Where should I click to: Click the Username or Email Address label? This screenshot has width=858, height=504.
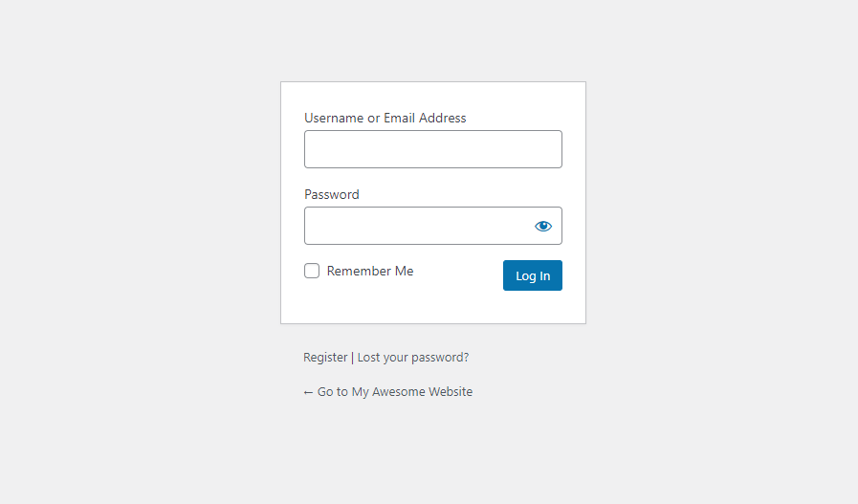click(x=385, y=118)
